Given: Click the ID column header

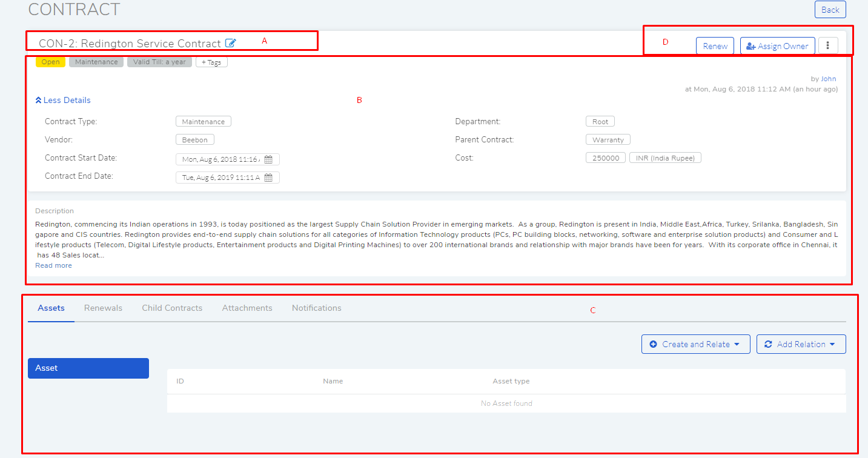Looking at the screenshot, I should [x=180, y=381].
